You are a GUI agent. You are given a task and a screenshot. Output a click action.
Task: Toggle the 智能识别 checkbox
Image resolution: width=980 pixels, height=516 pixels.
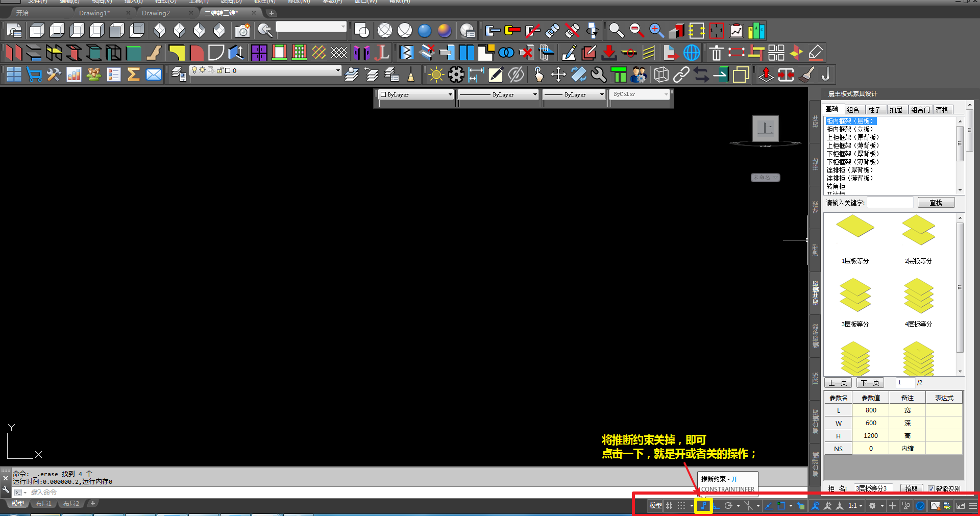tap(931, 488)
